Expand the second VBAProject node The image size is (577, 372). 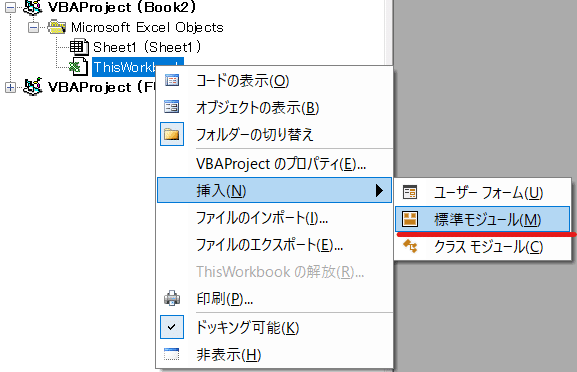(10, 88)
